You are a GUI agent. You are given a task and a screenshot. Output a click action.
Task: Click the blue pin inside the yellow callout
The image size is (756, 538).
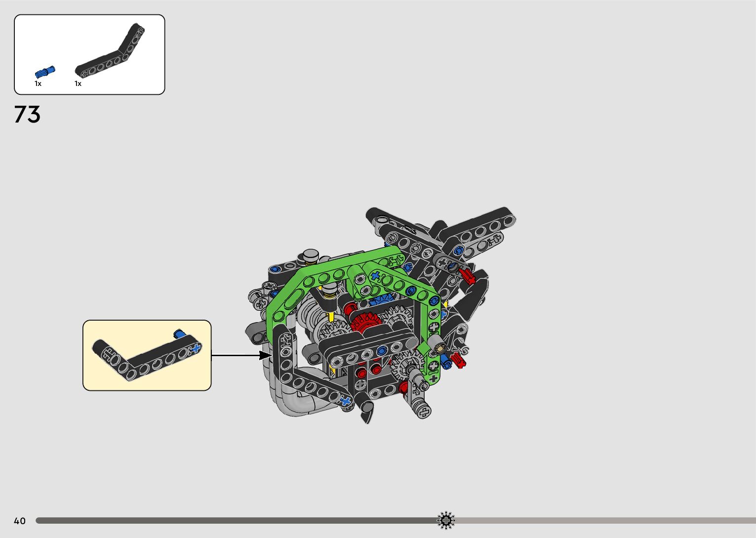pyautogui.click(x=180, y=334)
